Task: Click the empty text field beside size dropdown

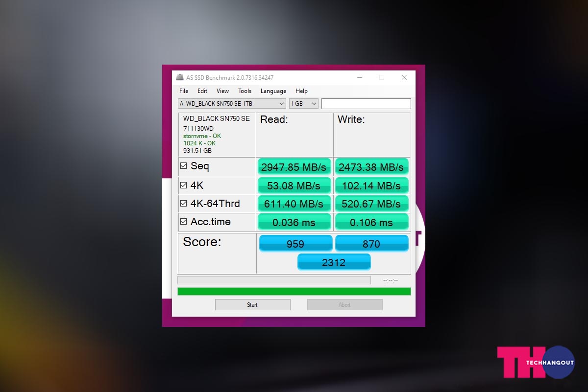Action: coord(366,104)
